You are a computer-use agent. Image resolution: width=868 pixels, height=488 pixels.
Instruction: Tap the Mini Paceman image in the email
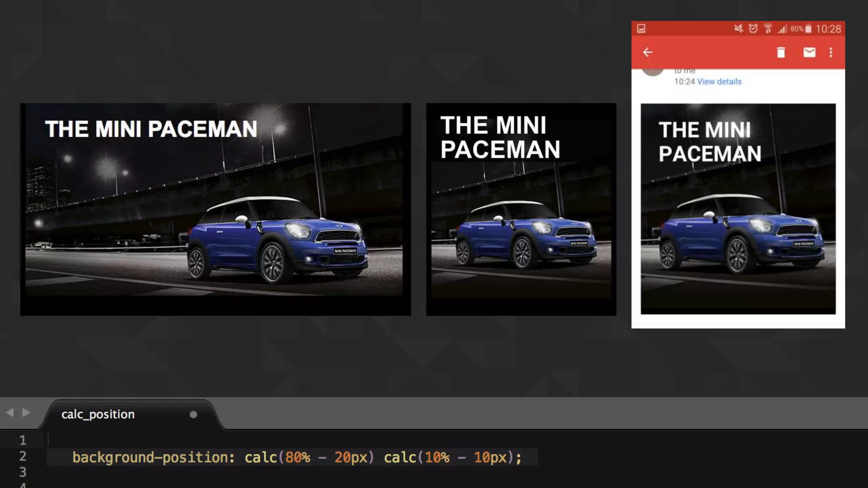tap(738, 209)
